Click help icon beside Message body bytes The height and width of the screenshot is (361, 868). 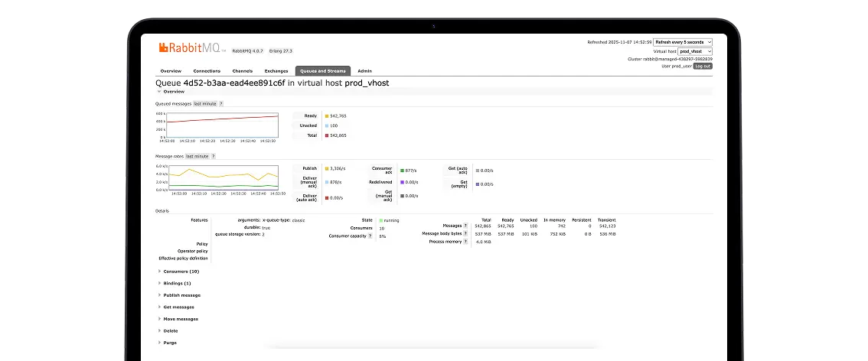(x=465, y=233)
